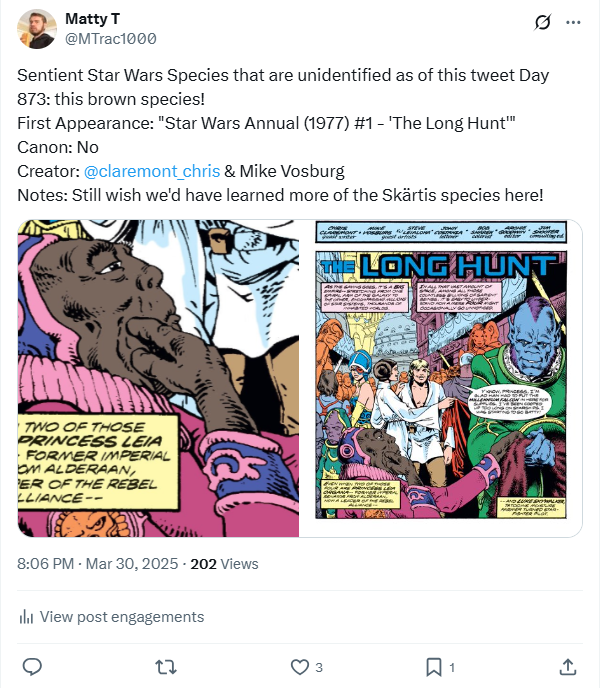Click the like count number 3
Viewport: 601px width, 688px height.
(x=319, y=667)
